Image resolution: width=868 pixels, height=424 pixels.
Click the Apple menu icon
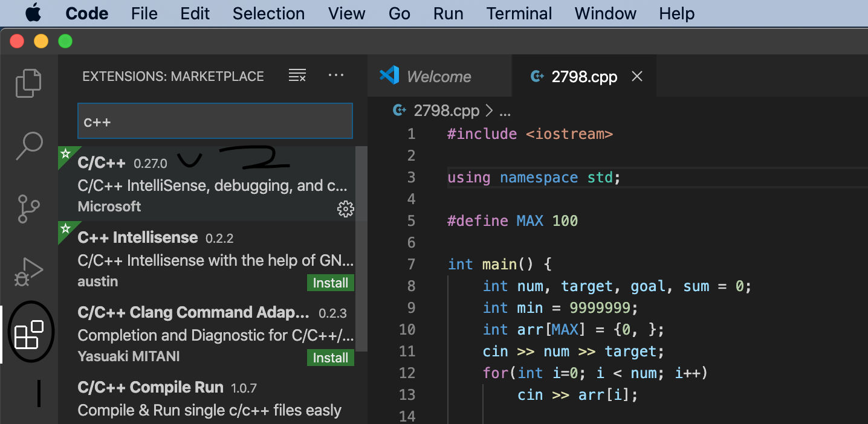(33, 13)
